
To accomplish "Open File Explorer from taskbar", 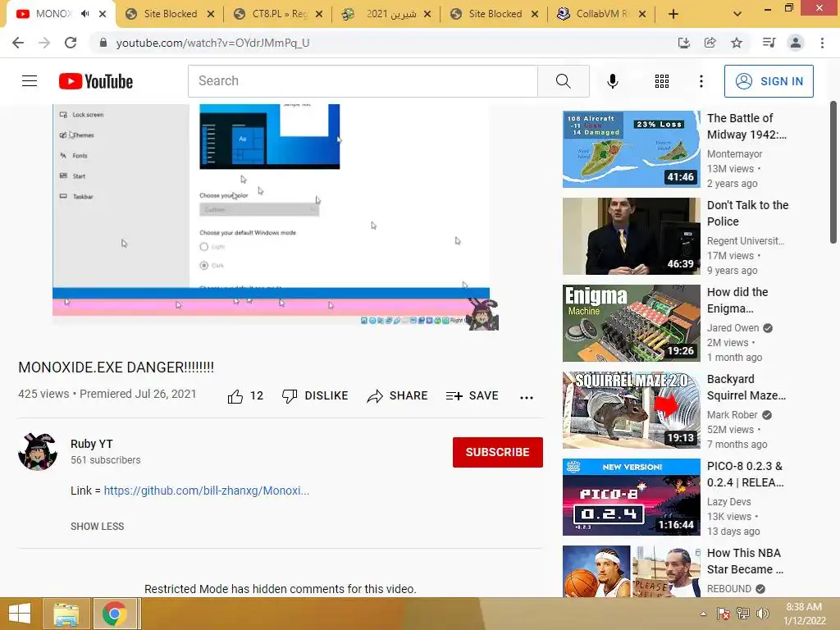I will pos(66,614).
